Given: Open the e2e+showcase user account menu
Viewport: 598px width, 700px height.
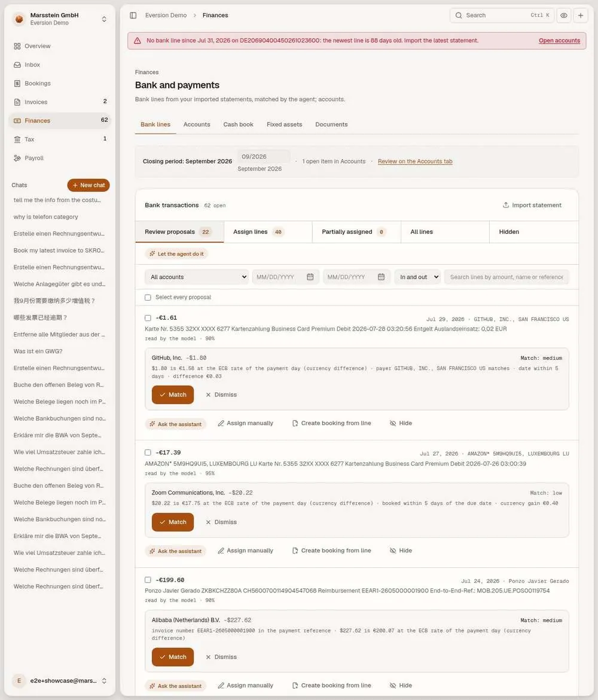Looking at the screenshot, I should tap(59, 681).
